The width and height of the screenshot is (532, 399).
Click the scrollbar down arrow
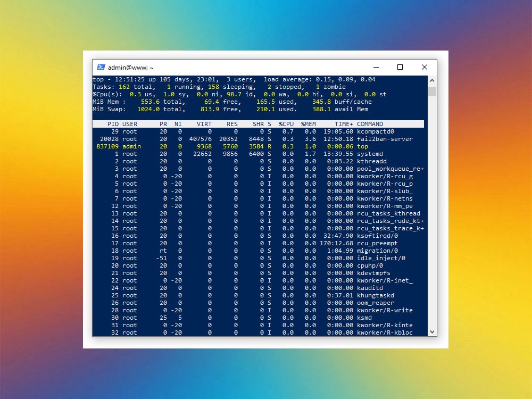click(x=431, y=330)
